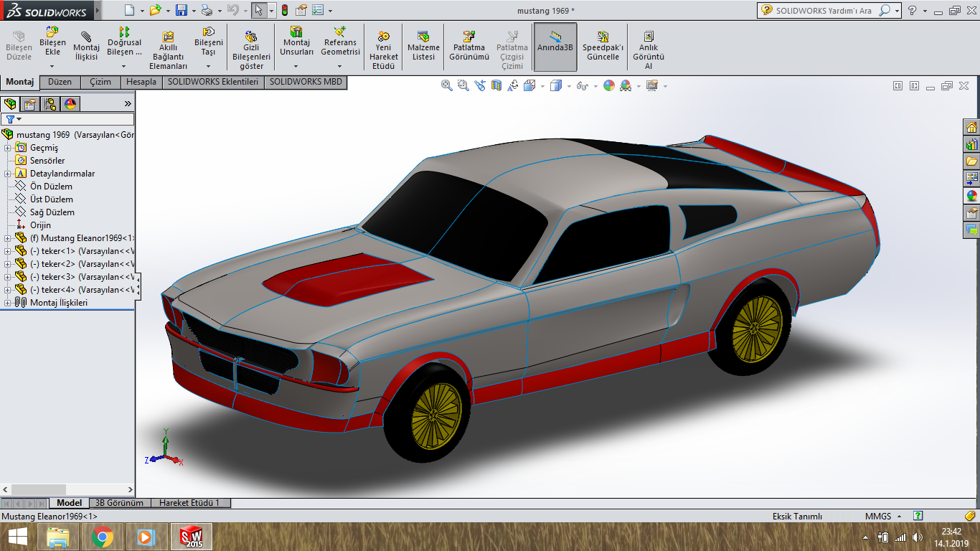Expand the Mustang Eleanor1969<1> node

7,238
